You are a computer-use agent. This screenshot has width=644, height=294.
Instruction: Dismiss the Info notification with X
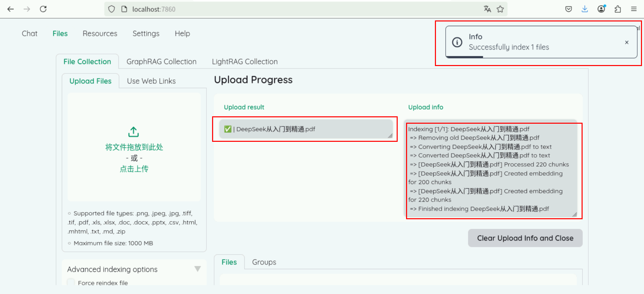(627, 42)
